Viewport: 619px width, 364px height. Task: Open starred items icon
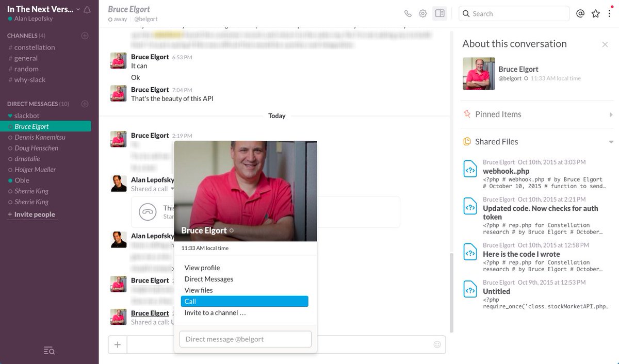pos(596,13)
